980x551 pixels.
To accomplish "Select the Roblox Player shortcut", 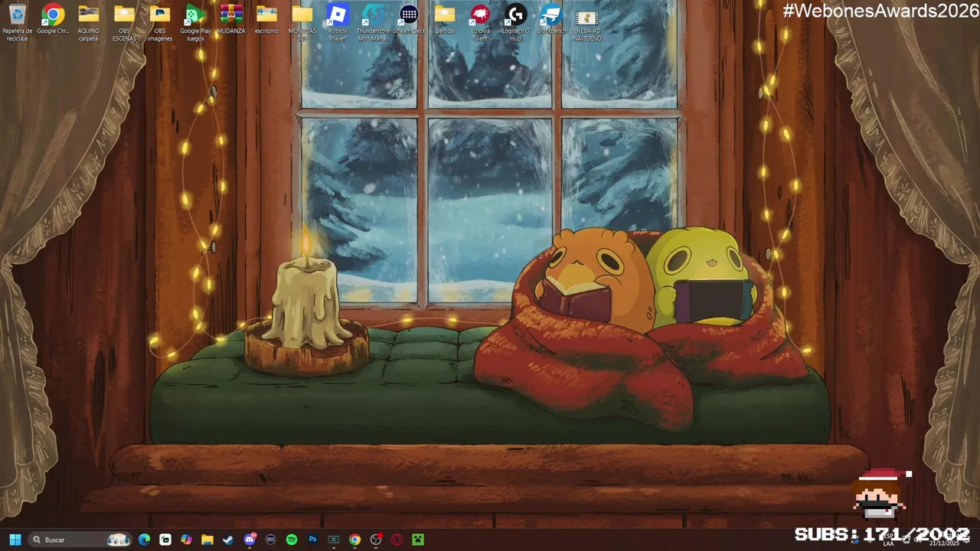I will coord(338,22).
